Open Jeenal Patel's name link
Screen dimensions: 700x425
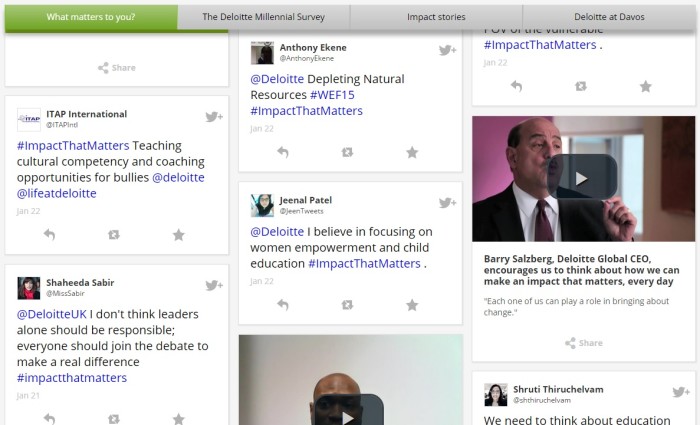click(x=306, y=200)
